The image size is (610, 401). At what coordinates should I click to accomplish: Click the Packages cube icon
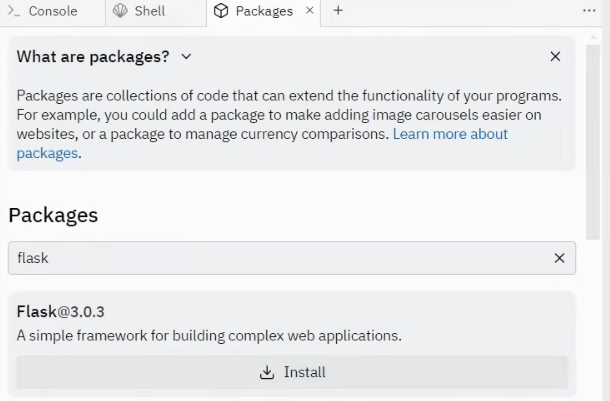(x=221, y=11)
